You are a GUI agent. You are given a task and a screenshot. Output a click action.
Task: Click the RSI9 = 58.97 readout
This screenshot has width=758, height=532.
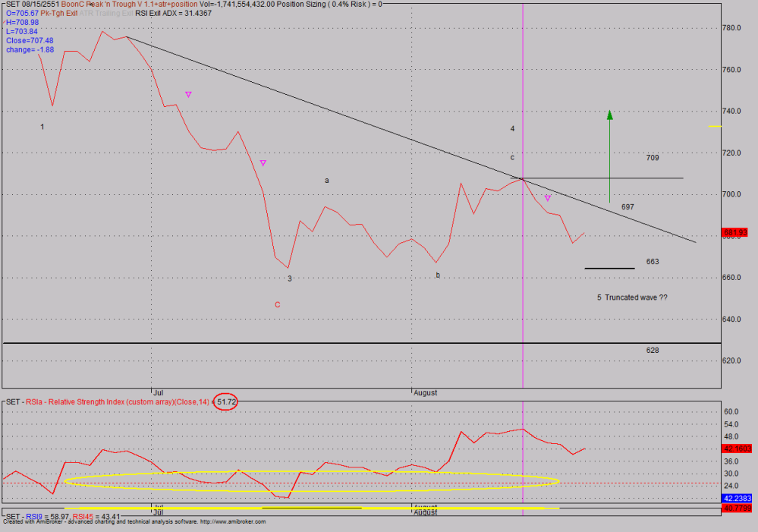pos(49,517)
